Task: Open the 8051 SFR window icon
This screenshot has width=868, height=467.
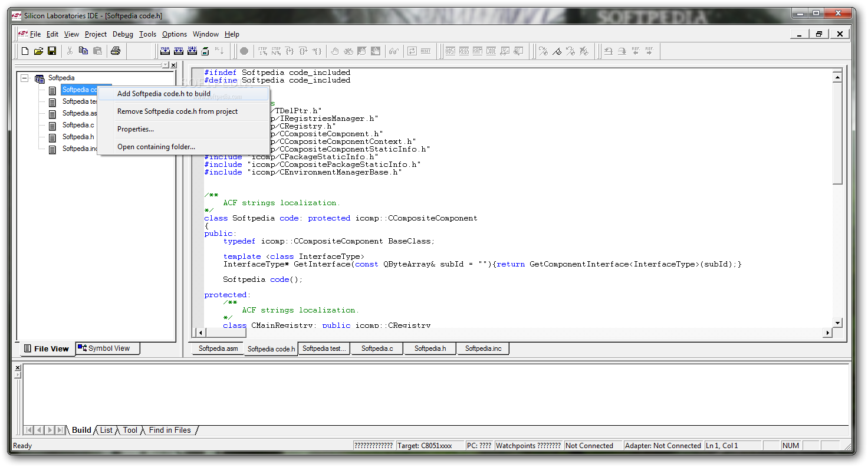Action: (x=451, y=51)
